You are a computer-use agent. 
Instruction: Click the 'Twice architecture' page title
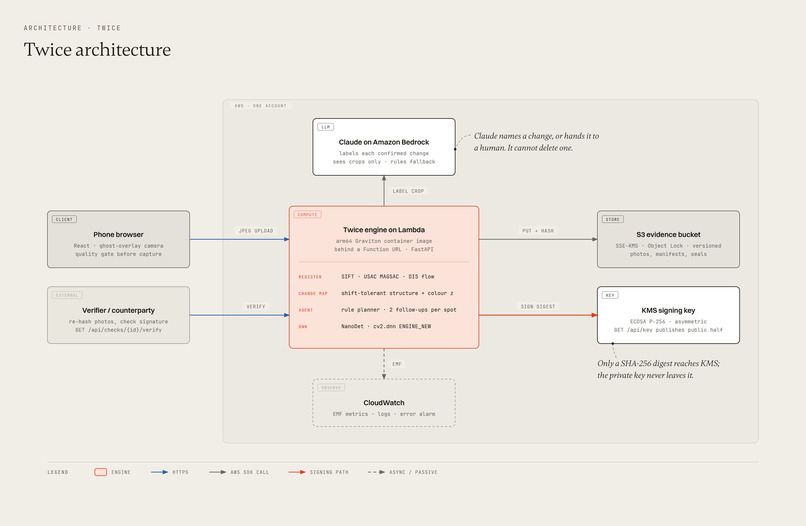[97, 50]
